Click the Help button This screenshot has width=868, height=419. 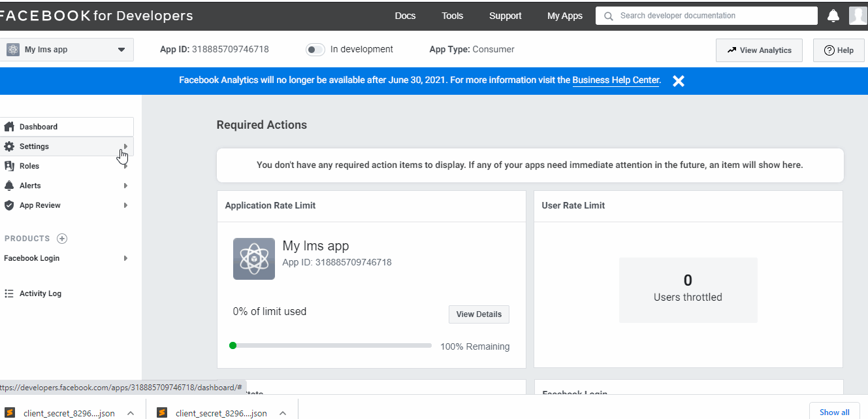pyautogui.click(x=839, y=50)
